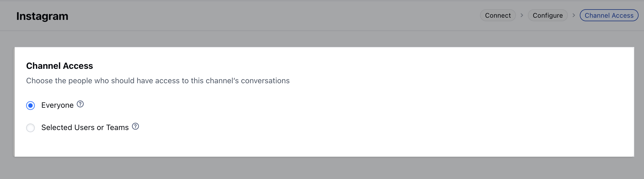The height and width of the screenshot is (179, 644).
Task: Go back to the Connect step
Action: coord(498,16)
